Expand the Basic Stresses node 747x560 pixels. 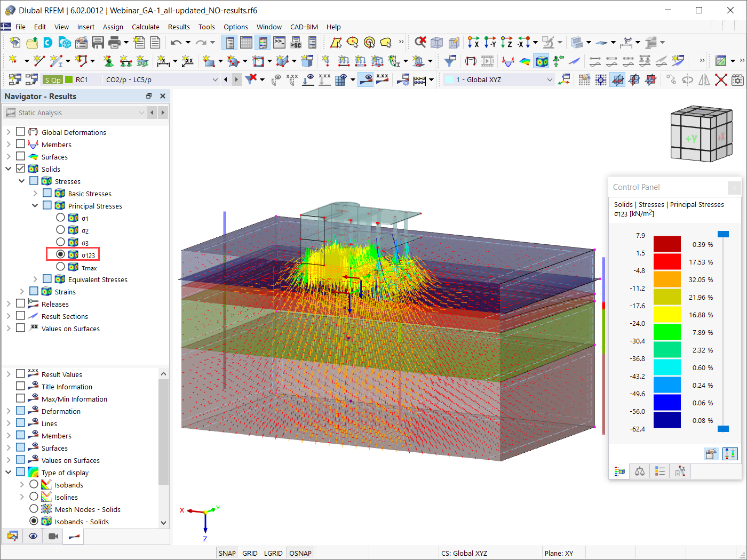[x=35, y=193]
